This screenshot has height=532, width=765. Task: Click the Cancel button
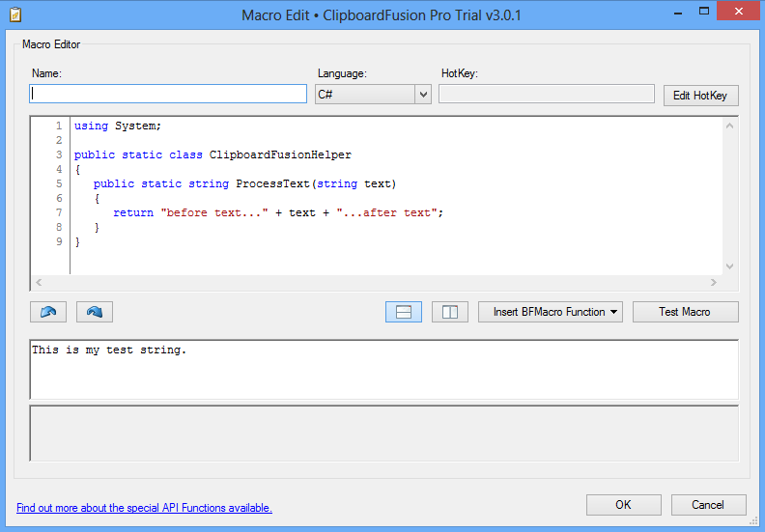pos(708,505)
